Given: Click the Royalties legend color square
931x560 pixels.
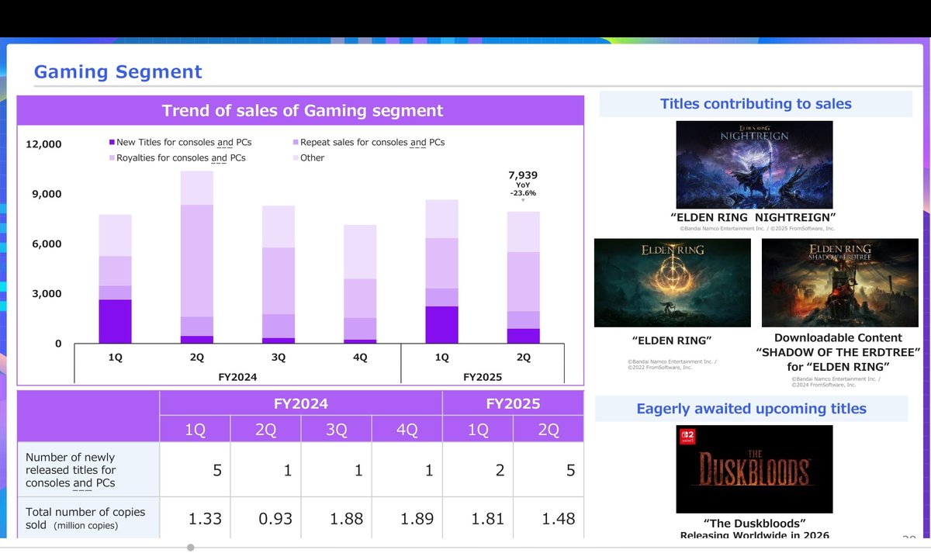Looking at the screenshot, I should click(x=112, y=158).
